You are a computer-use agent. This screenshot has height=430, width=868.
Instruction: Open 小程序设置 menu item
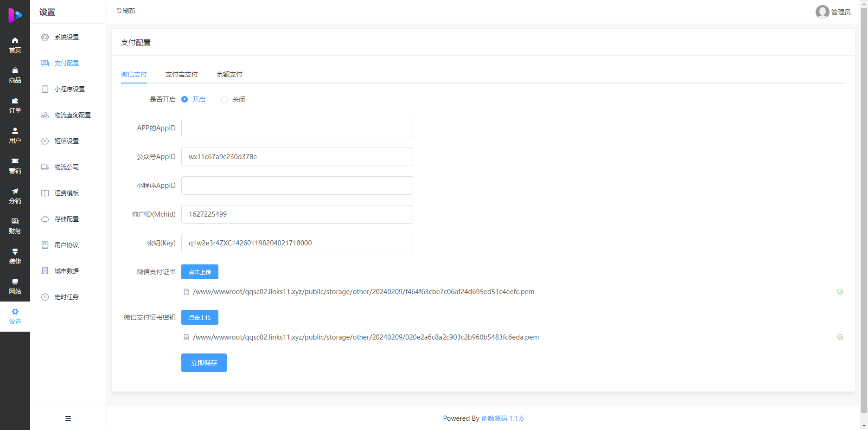click(68, 89)
